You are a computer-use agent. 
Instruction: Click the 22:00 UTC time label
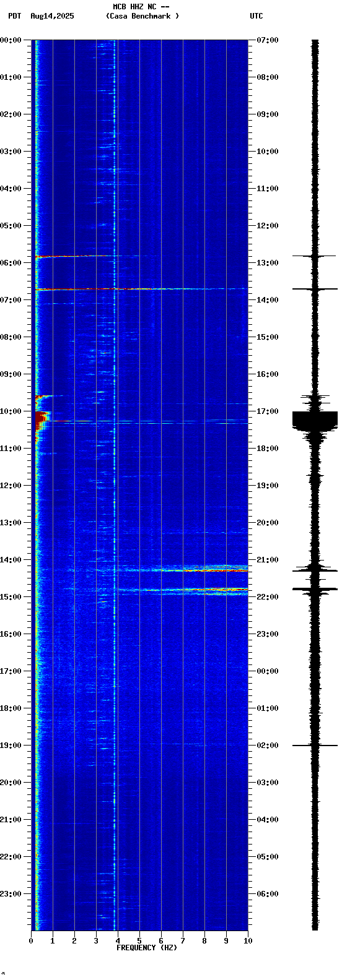tap(268, 596)
